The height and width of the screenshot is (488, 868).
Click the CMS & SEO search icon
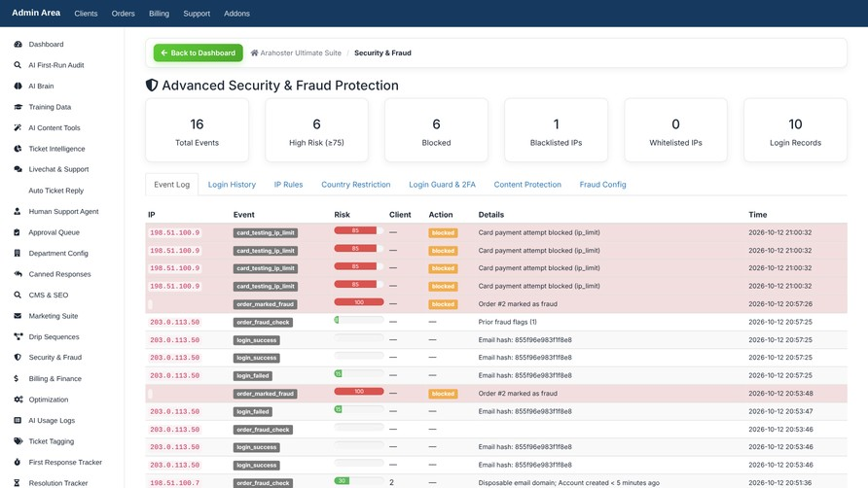pos(18,295)
